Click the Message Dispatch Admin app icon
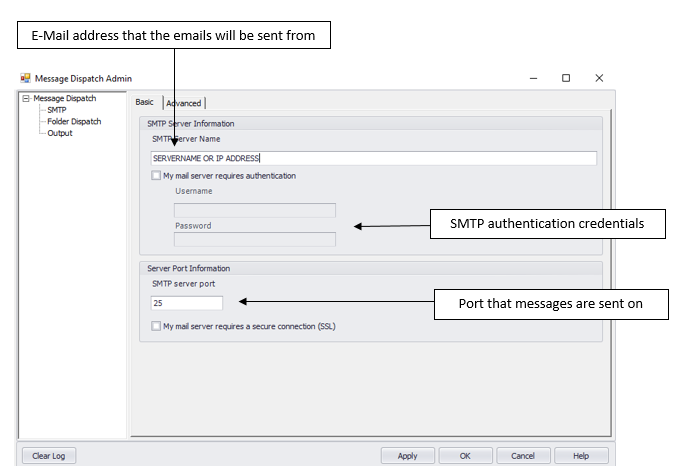Screen dimensions: 691x473 pos(26,78)
